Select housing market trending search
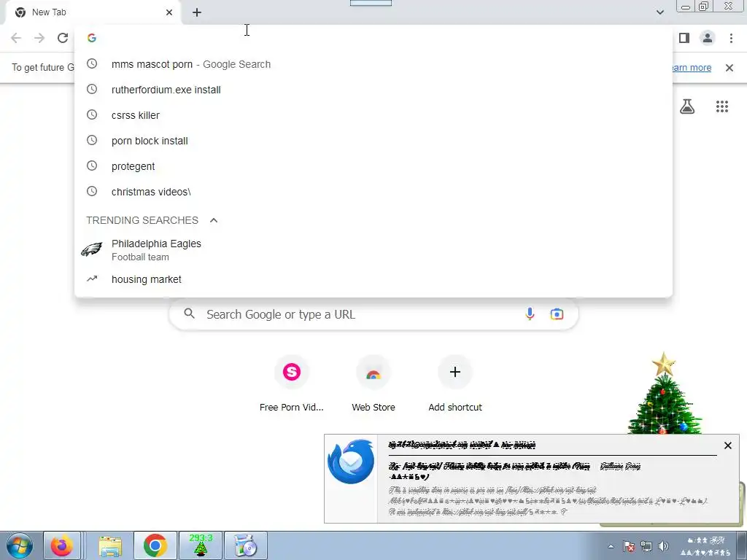Image resolution: width=747 pixels, height=560 pixels. pyautogui.click(x=373, y=279)
